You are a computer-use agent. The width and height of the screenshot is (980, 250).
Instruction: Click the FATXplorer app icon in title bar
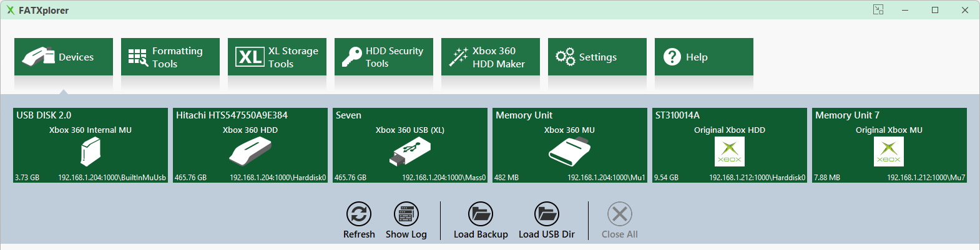(x=11, y=10)
